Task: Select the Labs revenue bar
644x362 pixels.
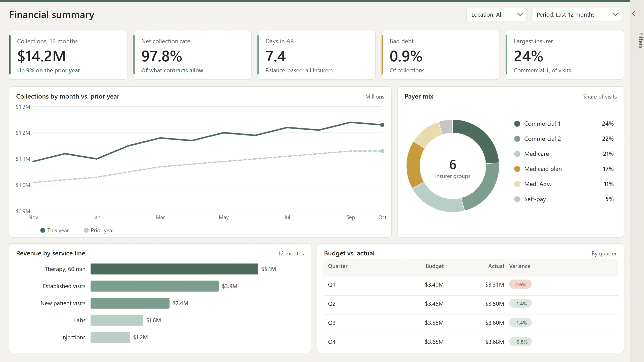Action: click(x=117, y=320)
